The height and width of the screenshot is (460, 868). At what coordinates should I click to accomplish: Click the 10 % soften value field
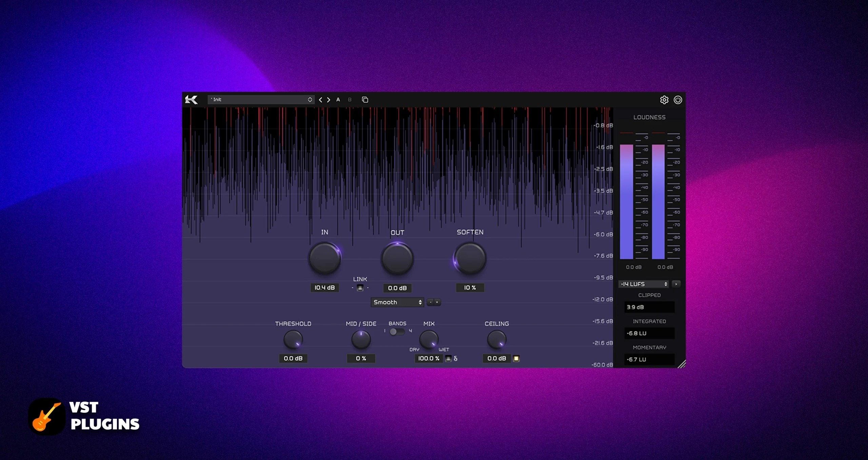[x=470, y=288]
